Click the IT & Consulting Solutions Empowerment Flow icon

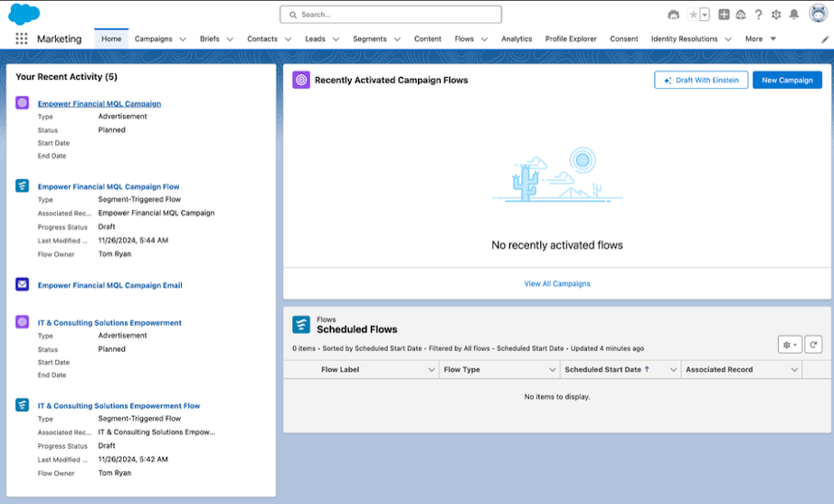[22, 405]
